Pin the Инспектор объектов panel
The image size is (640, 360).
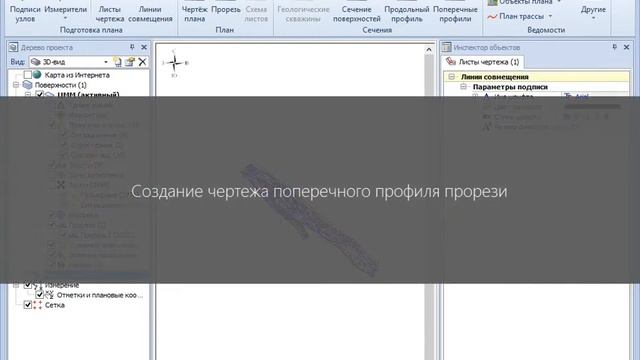615,47
